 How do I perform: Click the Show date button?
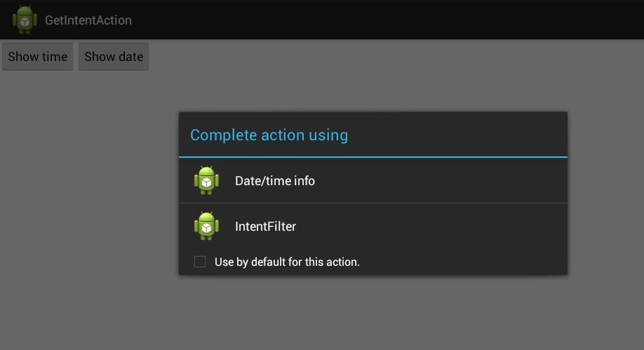[x=114, y=56]
